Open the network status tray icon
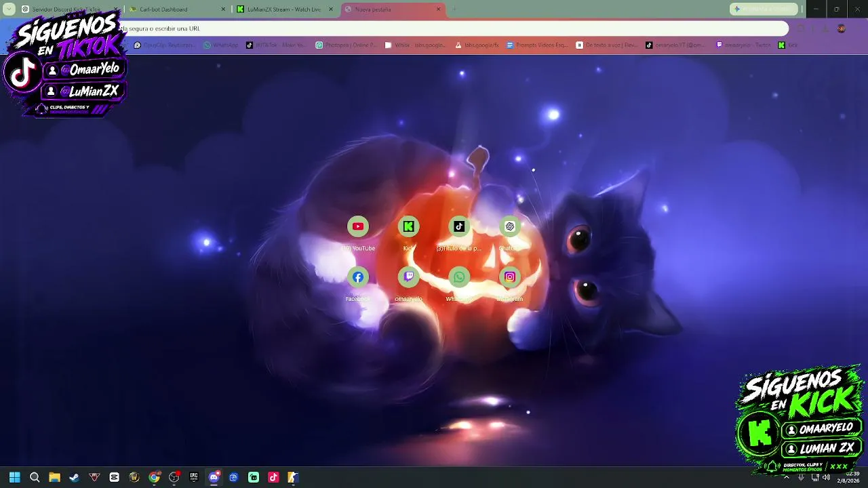 [x=815, y=477]
